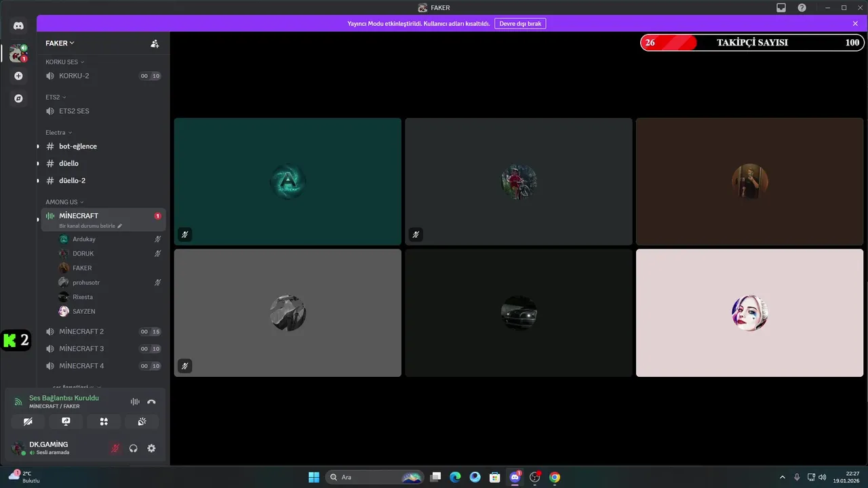Viewport: 868px width, 488px height.
Task: Open the inbox icon in title bar
Action: (x=781, y=7)
